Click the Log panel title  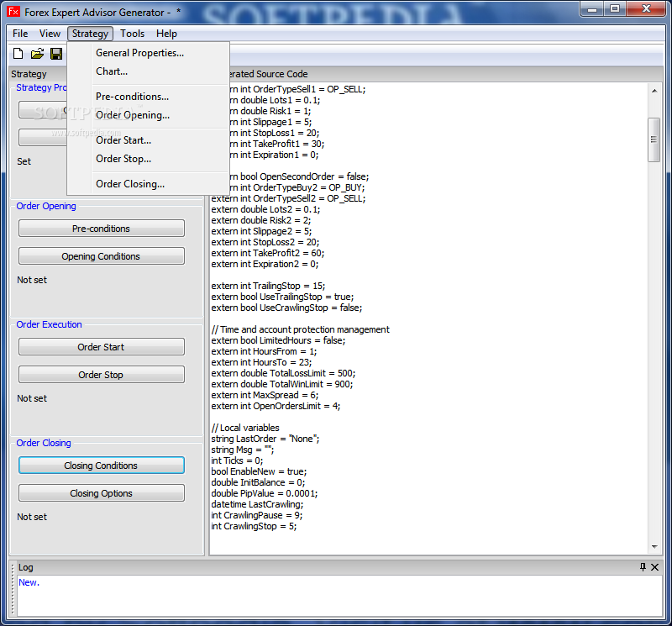coord(26,567)
